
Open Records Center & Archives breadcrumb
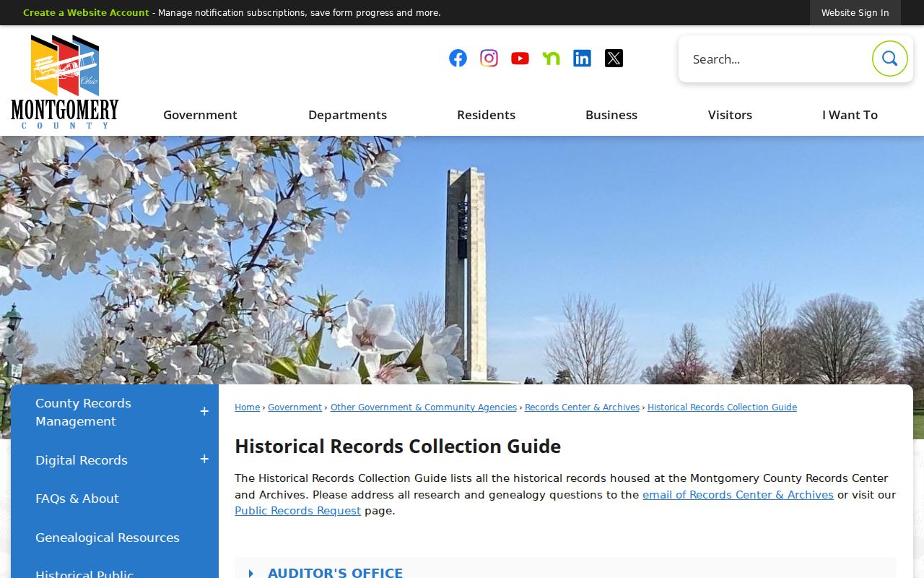[x=582, y=407]
